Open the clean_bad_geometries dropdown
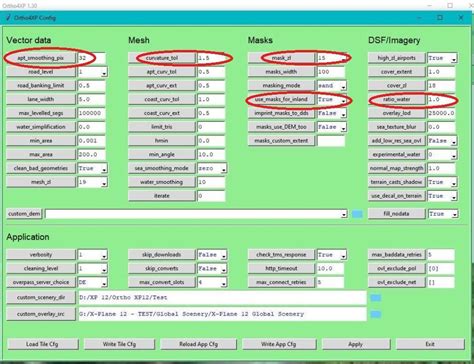This screenshot has width=474, height=364. click(x=104, y=169)
